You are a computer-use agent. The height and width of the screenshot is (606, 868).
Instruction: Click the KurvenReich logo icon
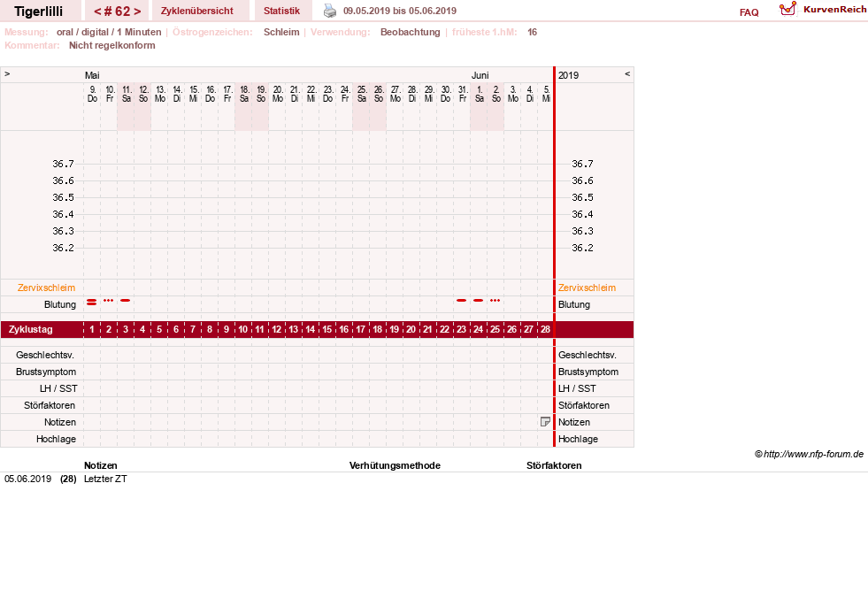tap(787, 9)
